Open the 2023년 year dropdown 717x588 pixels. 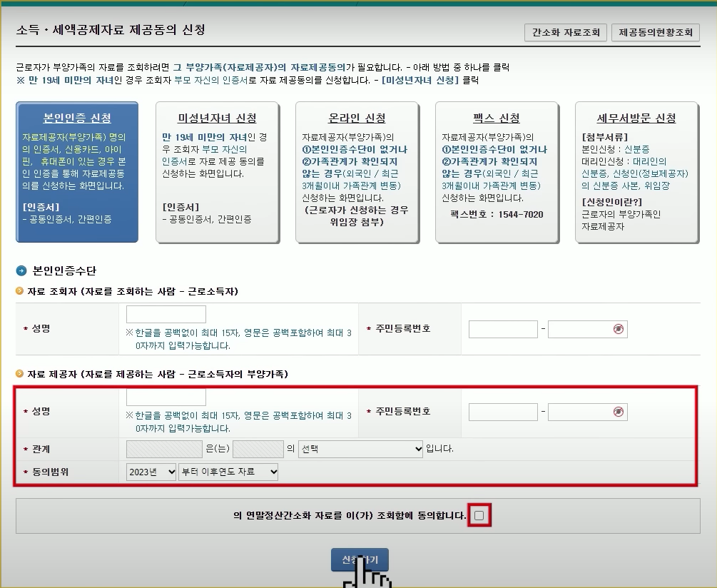151,472
